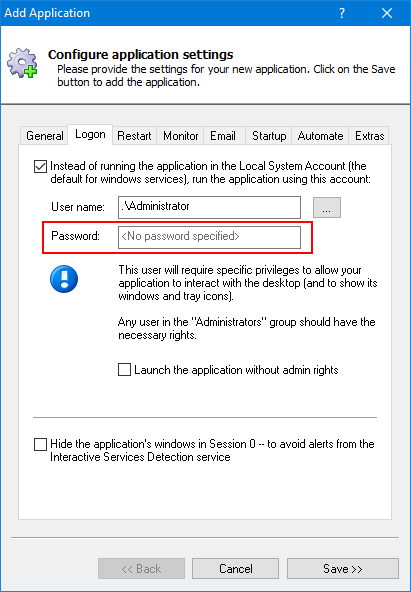Open the Startup tab

click(269, 136)
